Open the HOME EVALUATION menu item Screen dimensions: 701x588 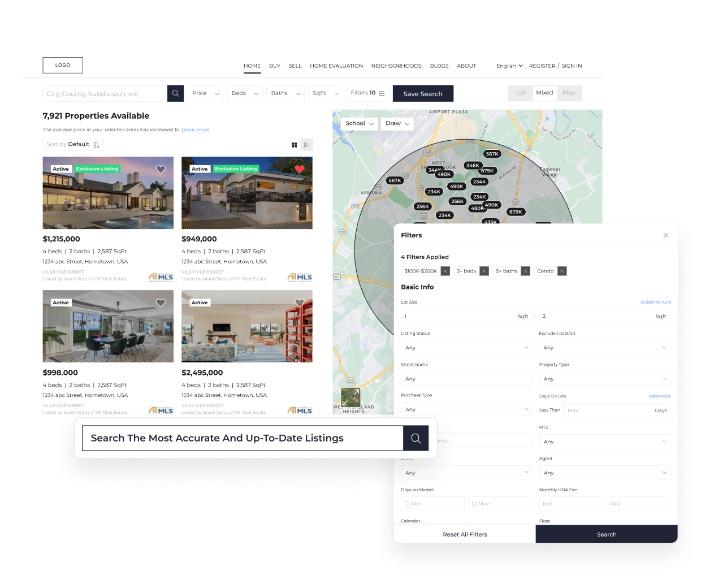(336, 66)
